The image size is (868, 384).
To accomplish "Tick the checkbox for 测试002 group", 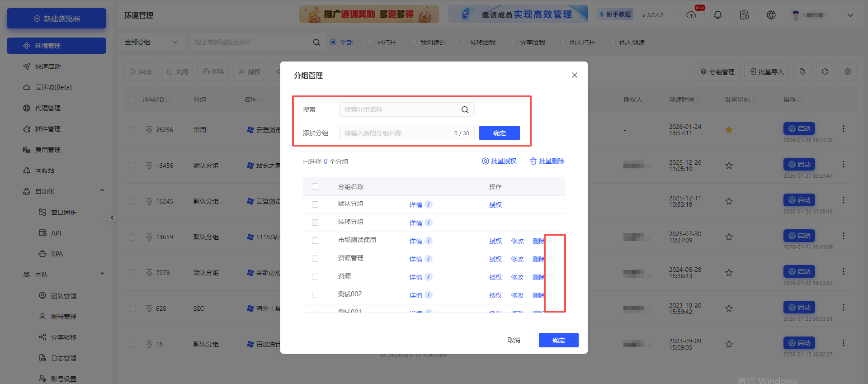I will (x=315, y=295).
